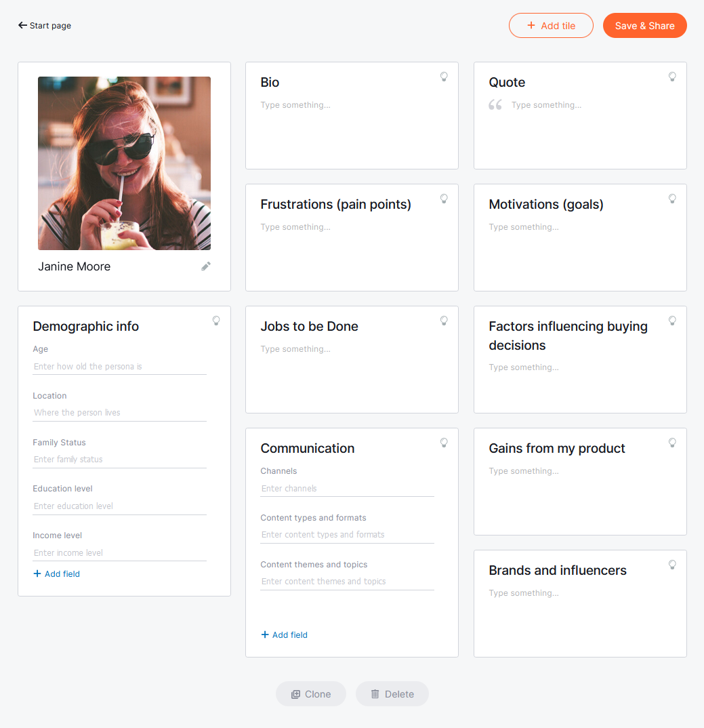Delete this persona document
The image size is (704, 728).
(x=392, y=693)
